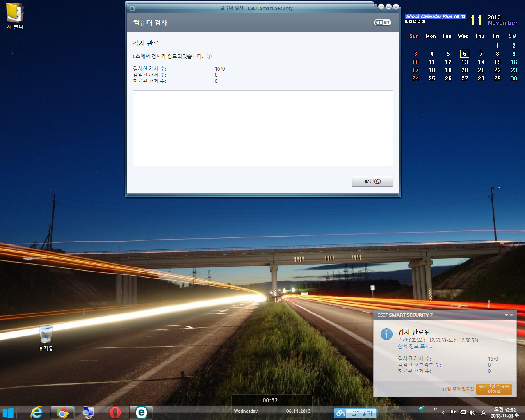Viewport: 525px width, 420px height.
Task: Click the orange 평가판이 만료될 예정임 button
Action: [494, 389]
